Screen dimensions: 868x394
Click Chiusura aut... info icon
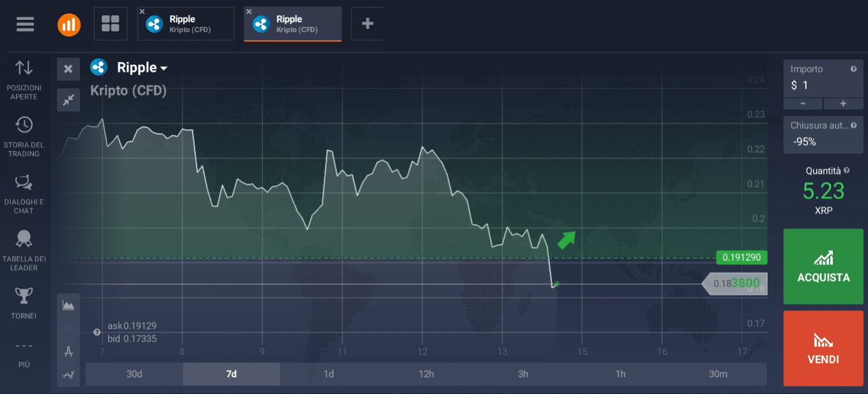(853, 125)
